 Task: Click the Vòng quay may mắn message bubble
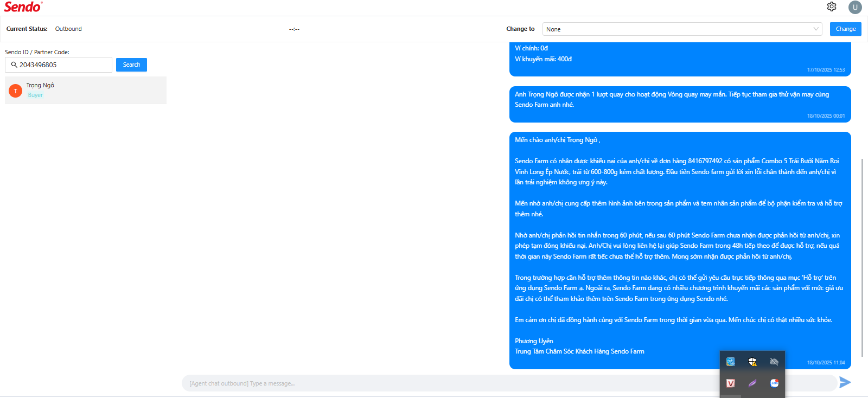coord(680,105)
